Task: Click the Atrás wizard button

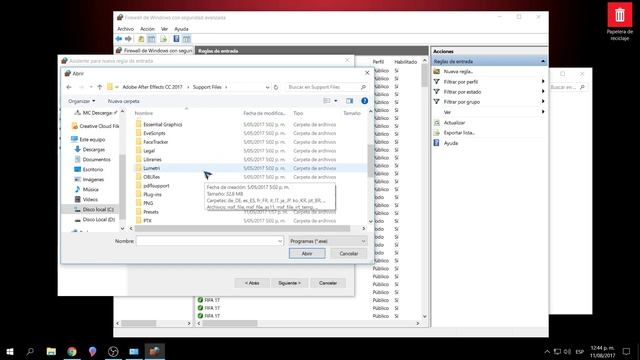Action: (x=252, y=283)
